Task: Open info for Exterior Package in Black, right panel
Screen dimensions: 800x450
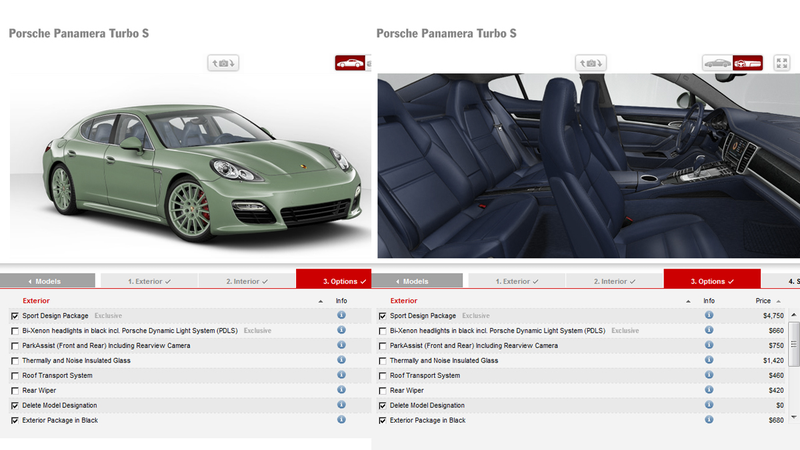Action: [709, 419]
